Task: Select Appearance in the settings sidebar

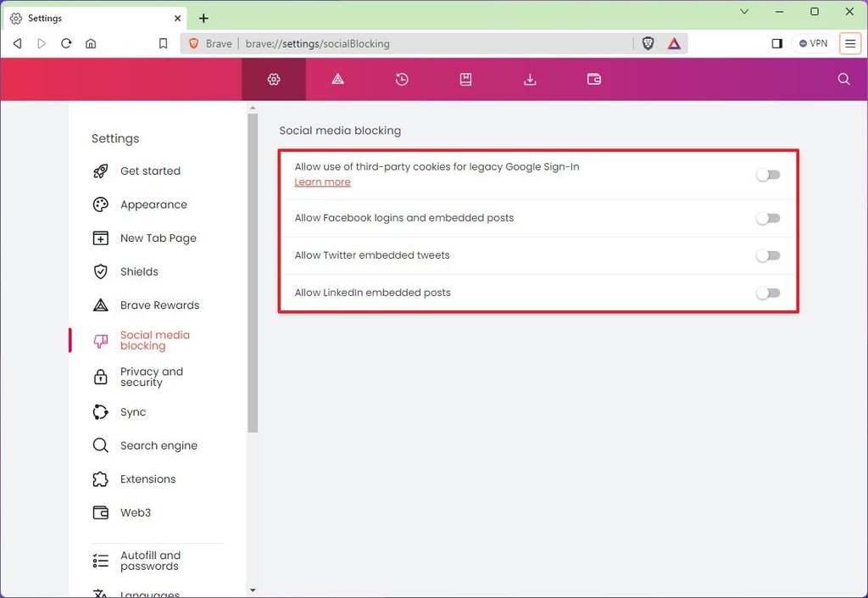Action: click(x=153, y=204)
